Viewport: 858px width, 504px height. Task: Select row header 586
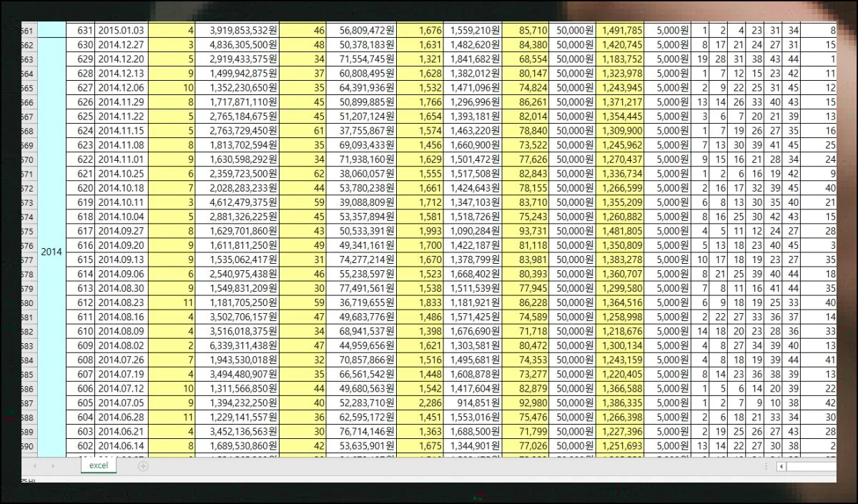tap(29, 388)
